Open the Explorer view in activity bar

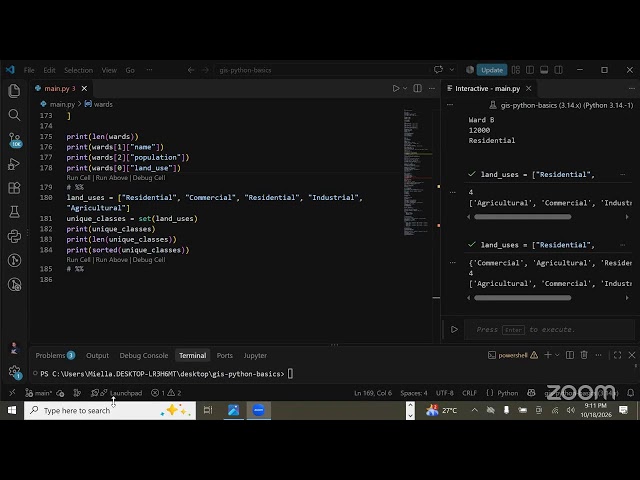(x=14, y=91)
